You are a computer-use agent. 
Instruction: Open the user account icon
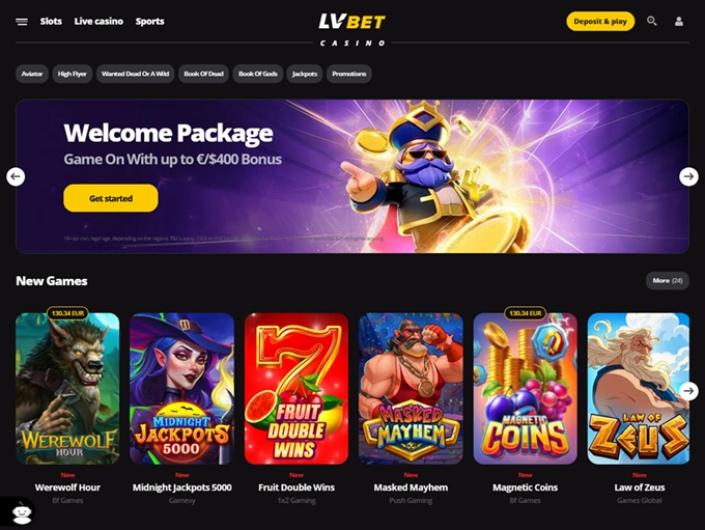679,21
